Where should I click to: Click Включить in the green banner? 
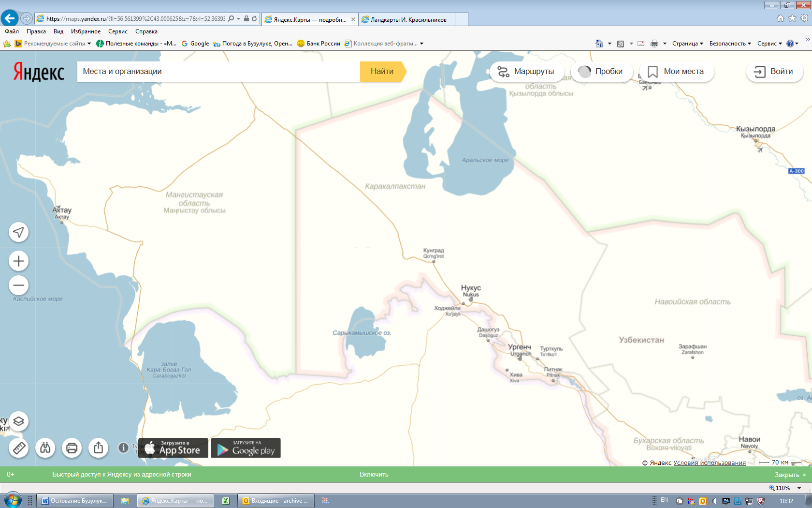[x=374, y=475]
